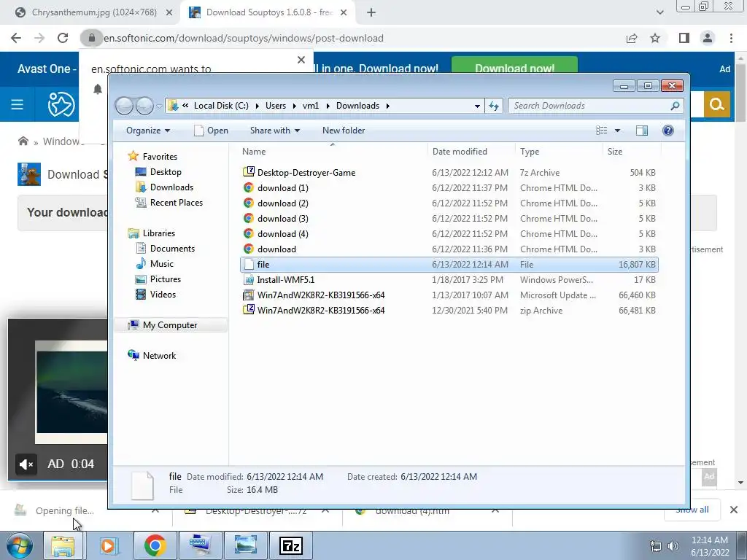Open Chrome three-dot menu
747x560 pixels.
tap(731, 38)
